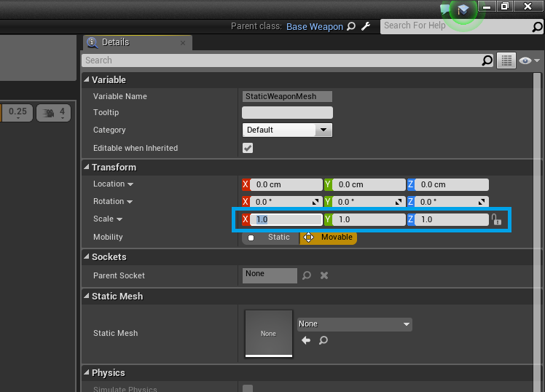Open details view options eye dropdown
The image size is (545, 392).
[x=530, y=60]
